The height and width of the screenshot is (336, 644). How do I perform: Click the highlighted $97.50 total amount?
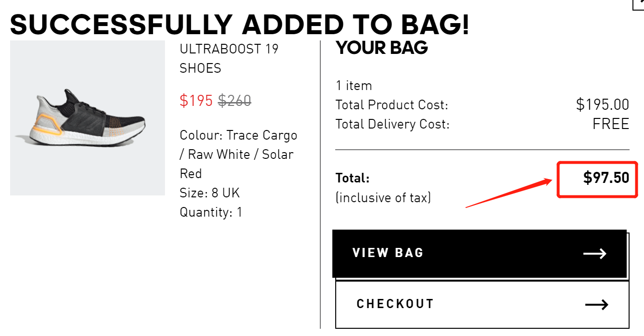(x=606, y=178)
